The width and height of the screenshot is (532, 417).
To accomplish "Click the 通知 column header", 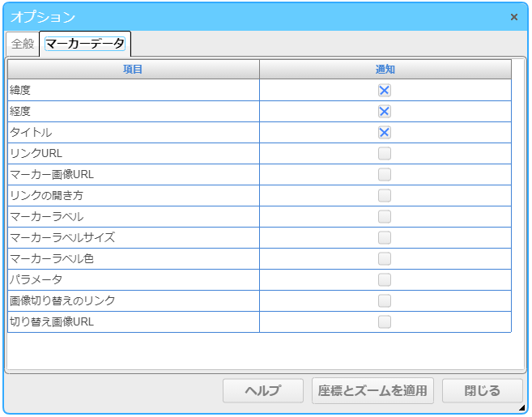I will coord(385,69).
